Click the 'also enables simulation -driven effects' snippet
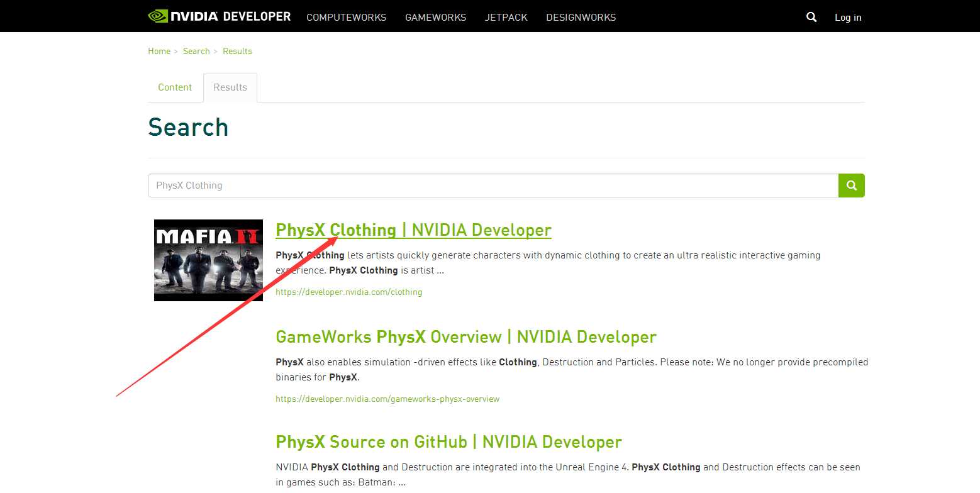The height and width of the screenshot is (493, 980). [572, 370]
